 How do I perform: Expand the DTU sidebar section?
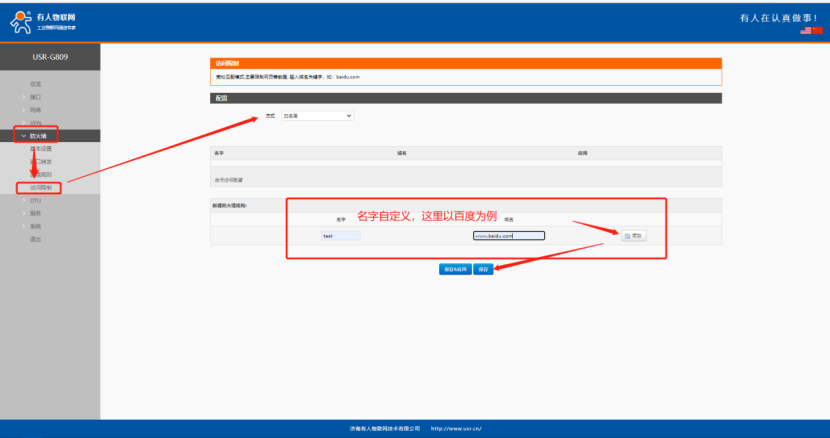pyautogui.click(x=35, y=201)
